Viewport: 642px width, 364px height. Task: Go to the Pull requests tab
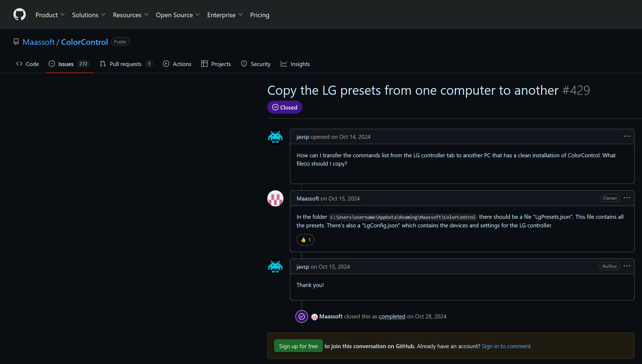click(126, 64)
